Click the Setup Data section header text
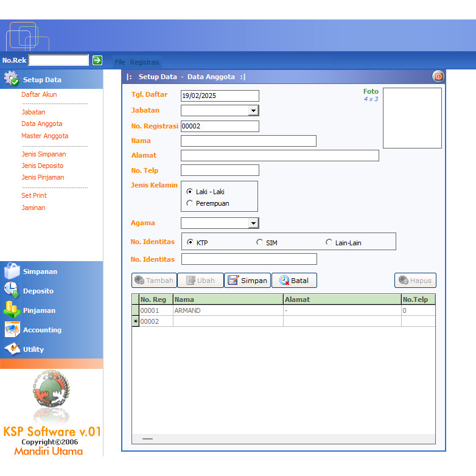 point(42,80)
